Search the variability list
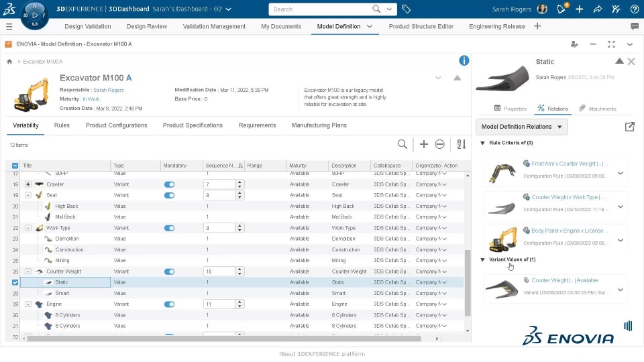 click(402, 144)
